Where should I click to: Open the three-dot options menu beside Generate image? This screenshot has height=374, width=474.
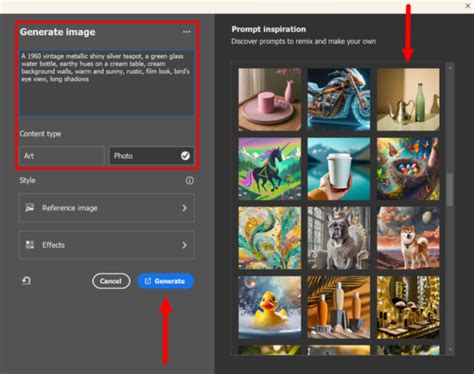point(187,32)
